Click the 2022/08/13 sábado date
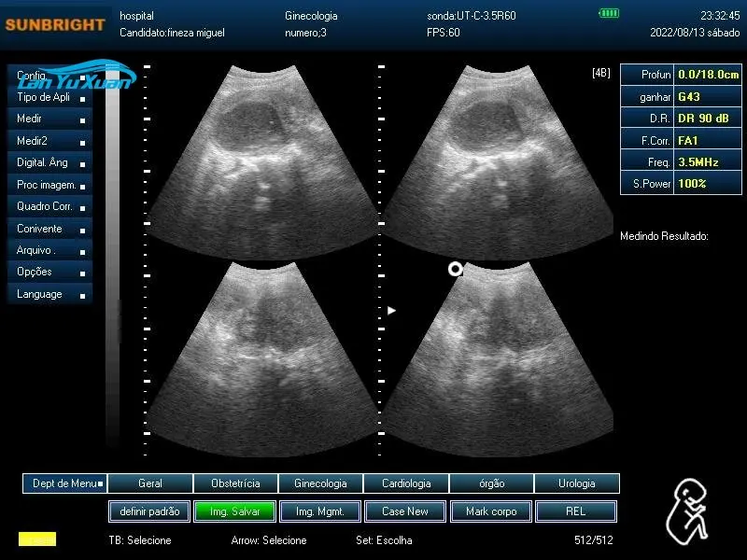 [x=695, y=33]
